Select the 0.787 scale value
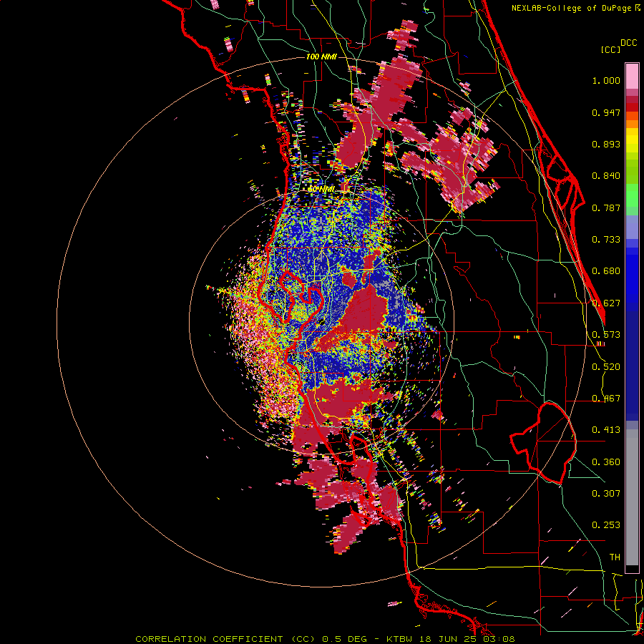Image resolution: width=644 pixels, height=644 pixels. 606,208
